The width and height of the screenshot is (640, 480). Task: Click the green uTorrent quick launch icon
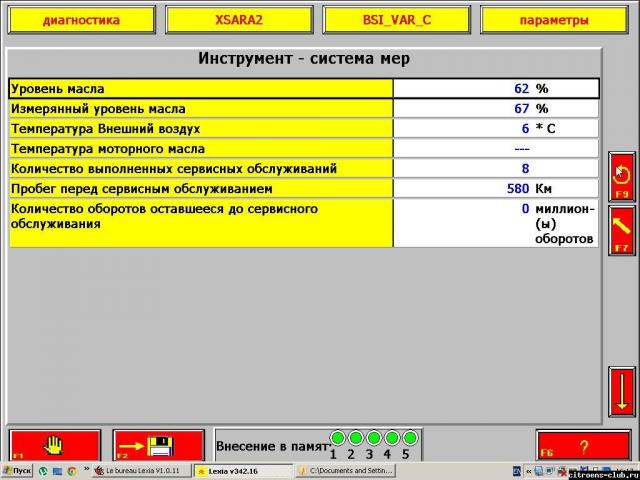point(43,471)
